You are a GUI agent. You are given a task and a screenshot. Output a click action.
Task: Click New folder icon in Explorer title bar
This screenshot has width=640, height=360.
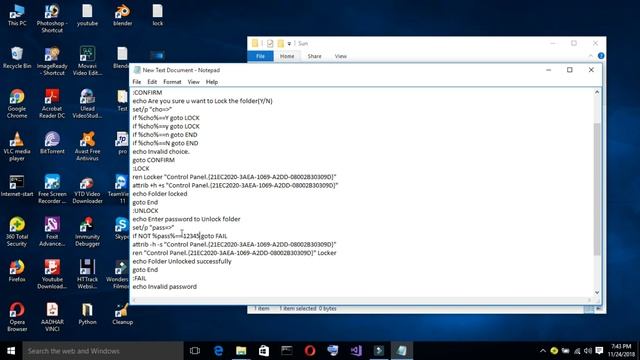[280, 43]
